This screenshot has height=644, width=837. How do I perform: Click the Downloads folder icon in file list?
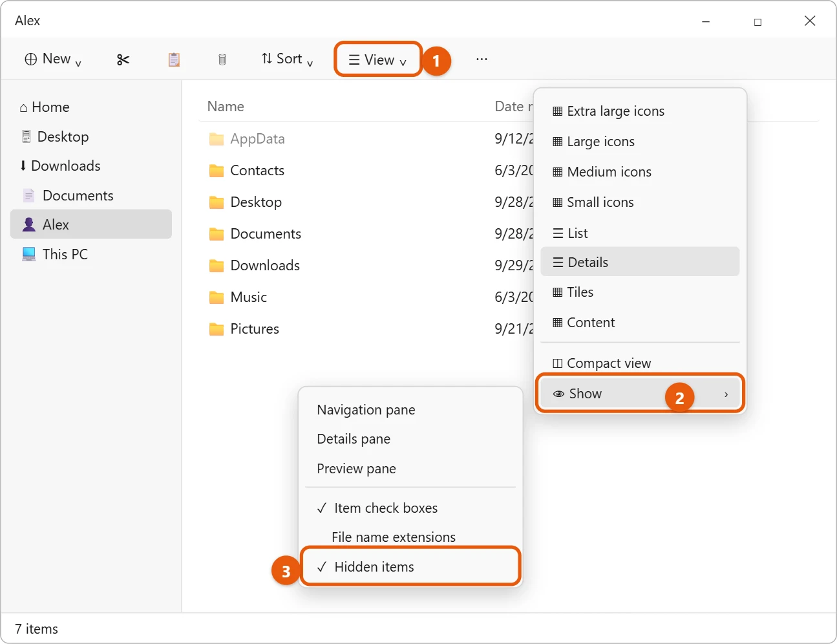tap(217, 266)
